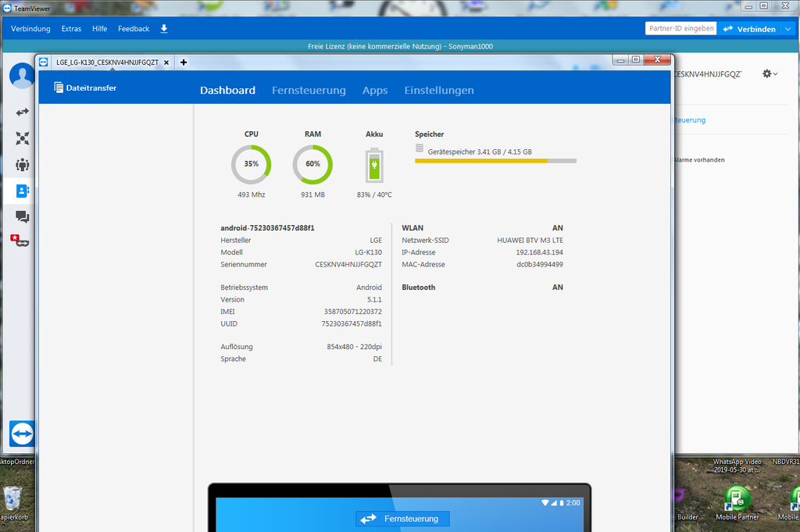Open the Dateitransfer file transfer icon
Image resolution: width=800 pixels, height=532 pixels.
click(59, 87)
